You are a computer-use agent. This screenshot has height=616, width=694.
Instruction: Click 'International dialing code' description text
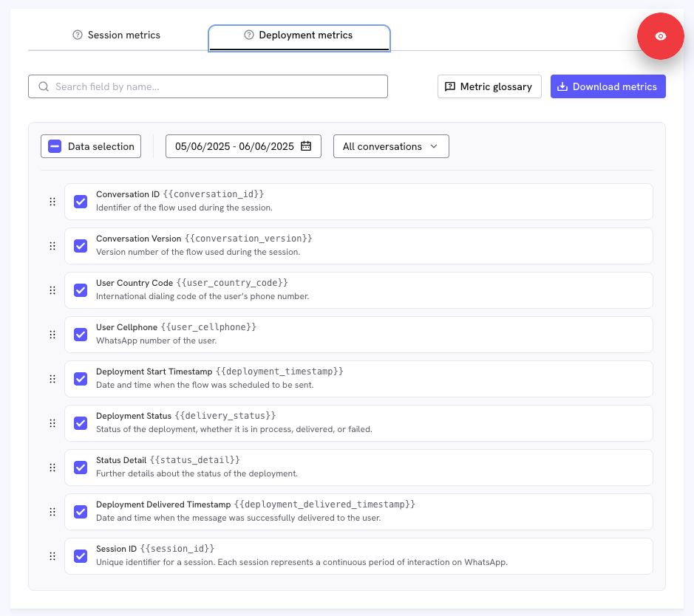pos(203,296)
